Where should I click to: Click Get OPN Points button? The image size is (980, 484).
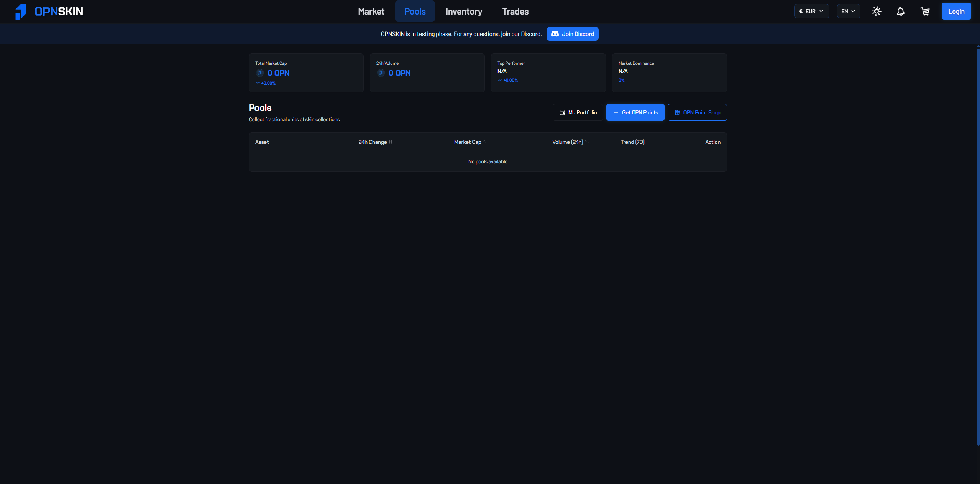[635, 113]
